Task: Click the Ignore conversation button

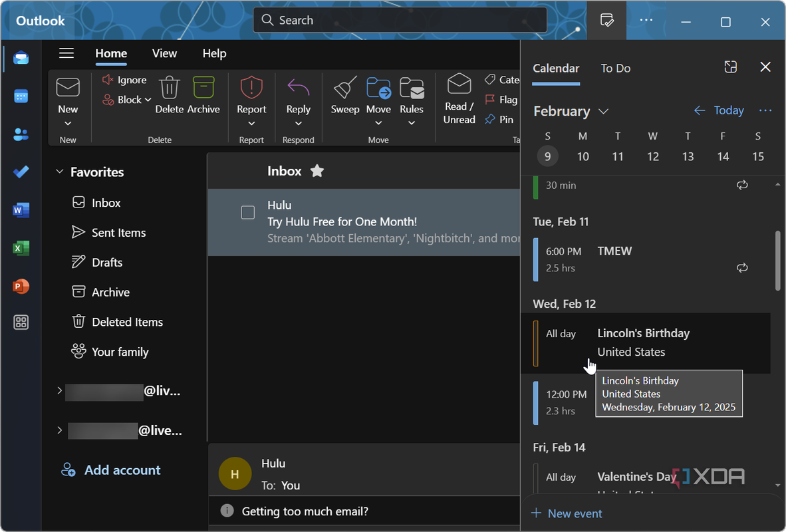Action: (x=125, y=80)
